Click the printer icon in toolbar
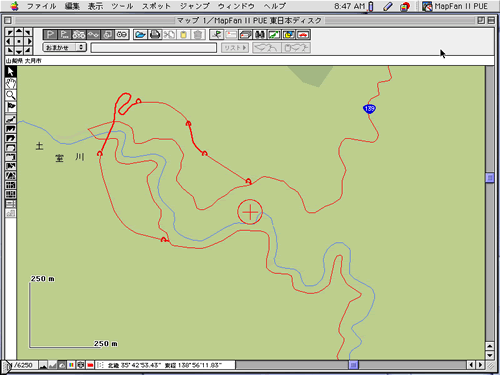 155,35
